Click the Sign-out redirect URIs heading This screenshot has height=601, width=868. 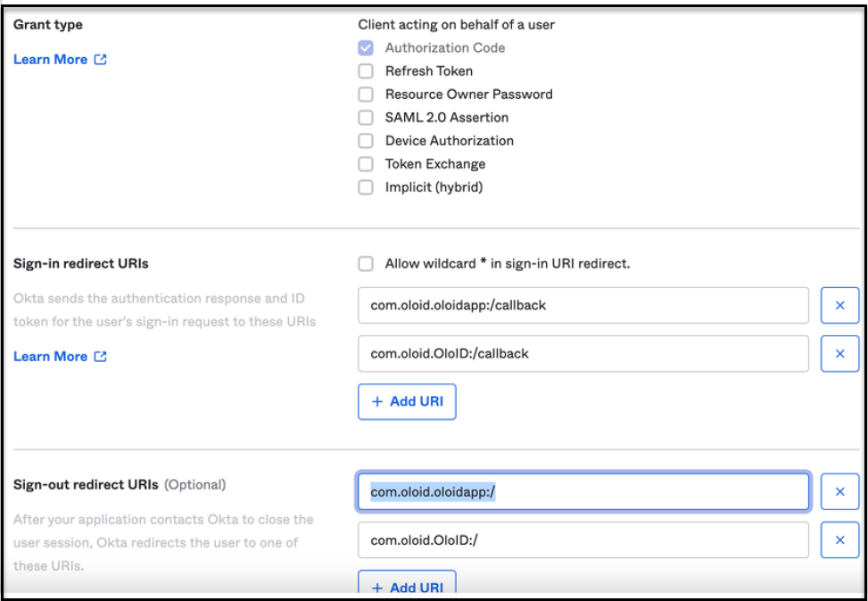click(86, 485)
